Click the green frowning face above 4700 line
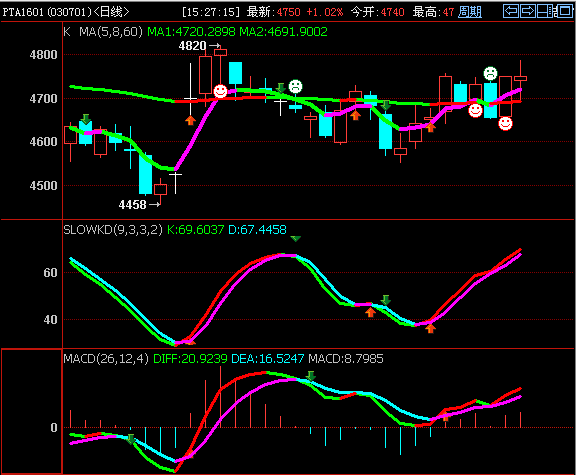576x475 pixels. 295,86
